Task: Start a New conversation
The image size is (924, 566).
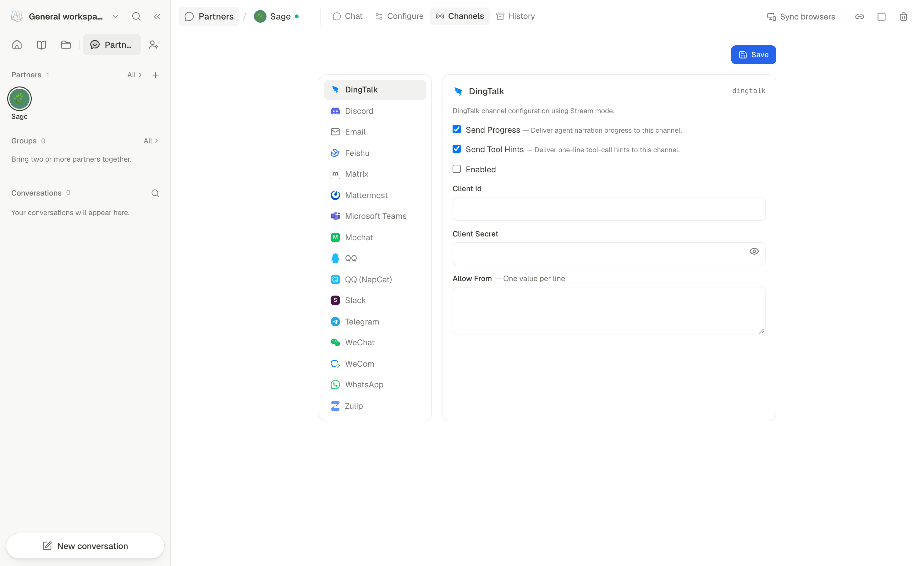Action: (85, 546)
